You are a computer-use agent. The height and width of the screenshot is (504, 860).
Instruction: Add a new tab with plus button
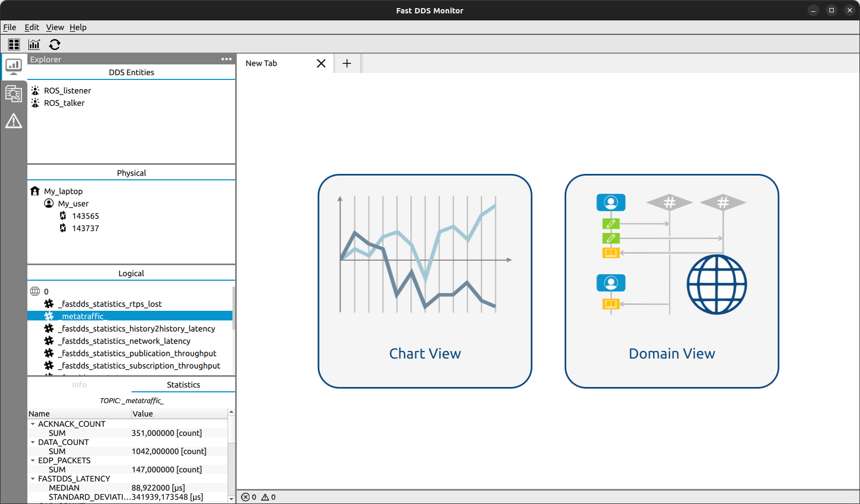[347, 63]
